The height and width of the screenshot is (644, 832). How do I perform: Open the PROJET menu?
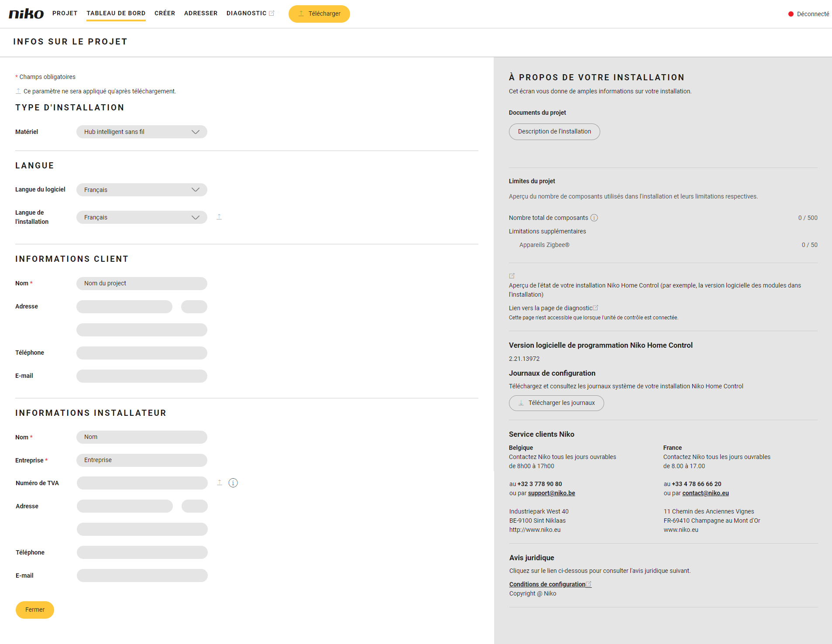click(65, 13)
